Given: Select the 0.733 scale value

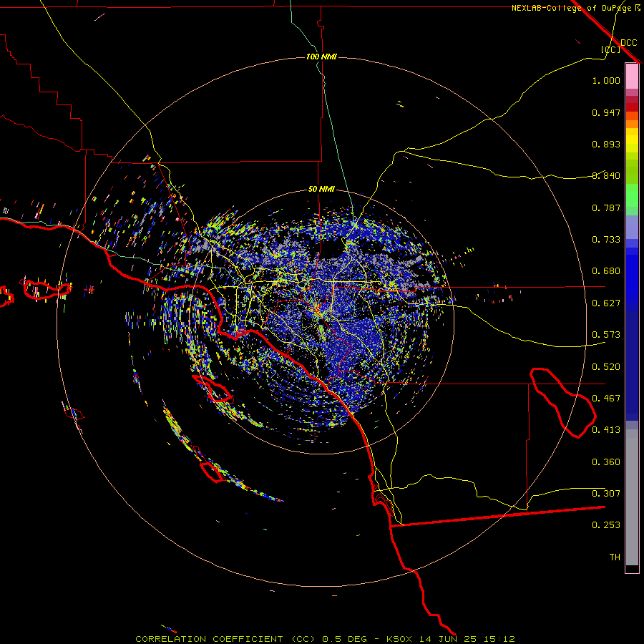Looking at the screenshot, I should point(606,240).
